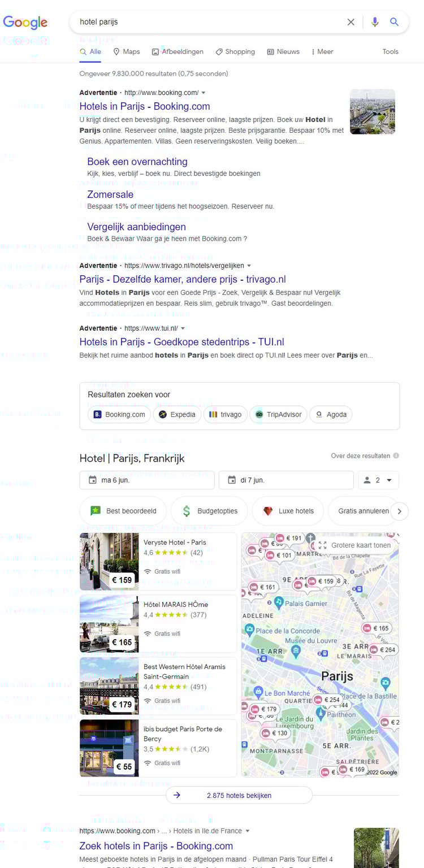Apply 'Best beoordeeld' filter
The image size is (424, 868).
tap(123, 511)
